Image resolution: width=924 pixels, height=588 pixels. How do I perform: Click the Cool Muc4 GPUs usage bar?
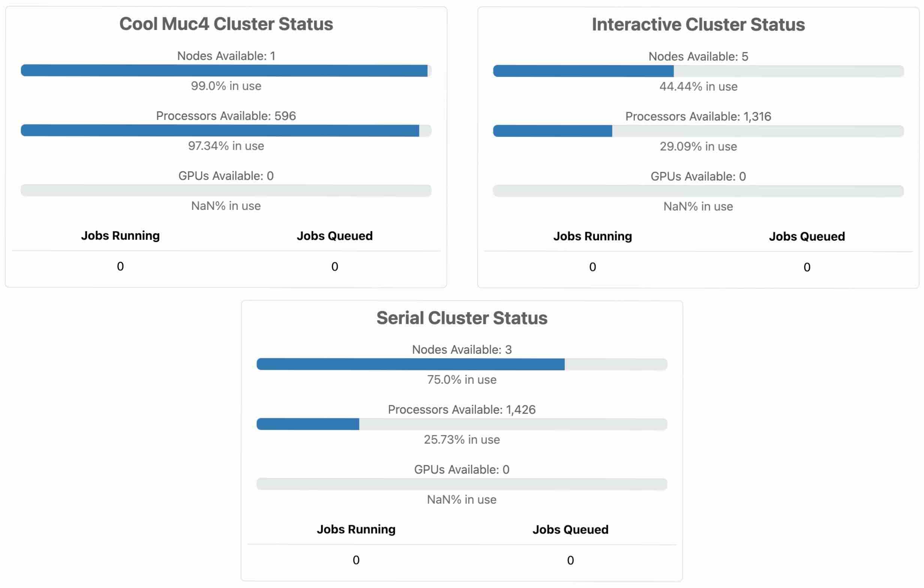226,190
